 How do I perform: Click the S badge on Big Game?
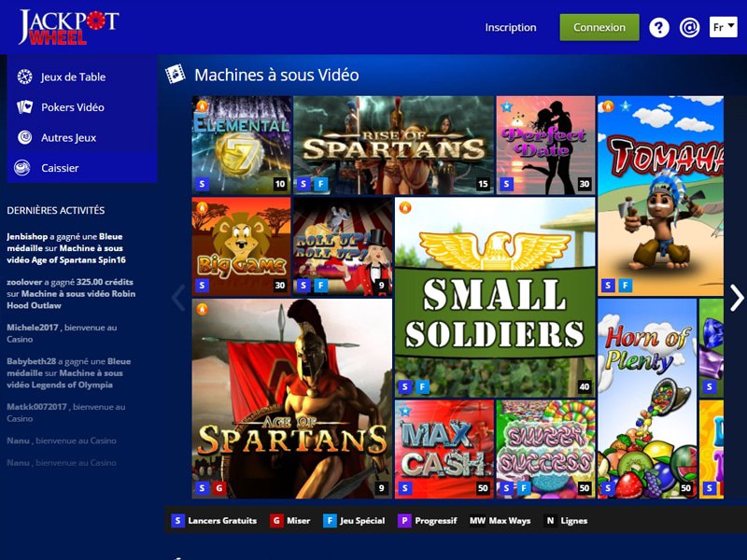[202, 286]
